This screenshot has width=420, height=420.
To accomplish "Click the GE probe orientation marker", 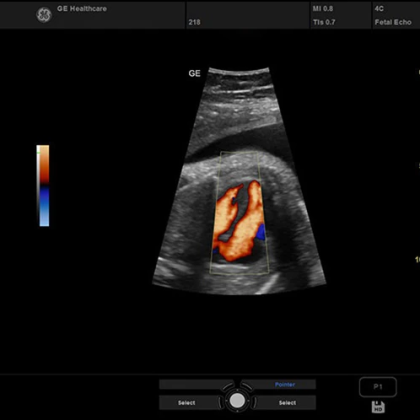I will click(x=194, y=73).
